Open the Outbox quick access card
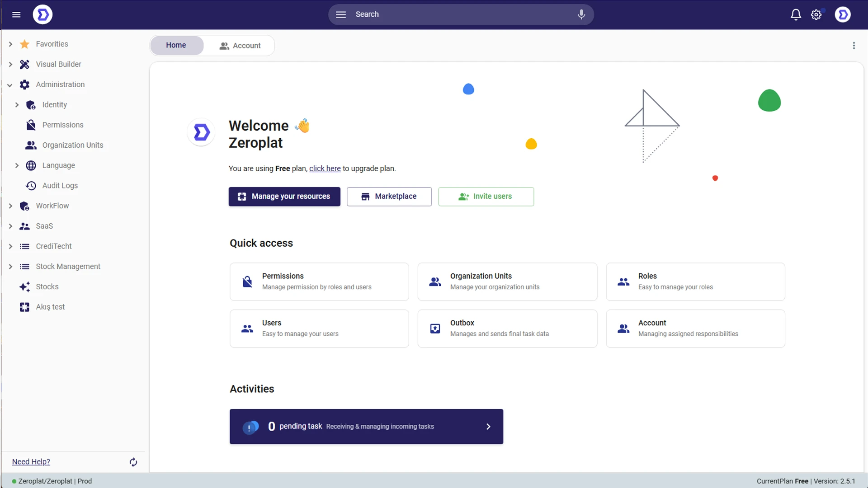The width and height of the screenshot is (868, 488). (x=507, y=328)
